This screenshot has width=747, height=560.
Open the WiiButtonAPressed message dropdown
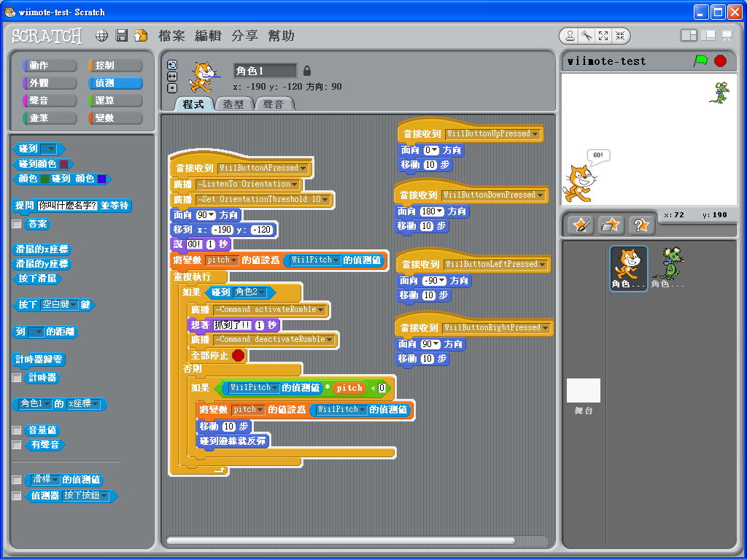pyautogui.click(x=302, y=168)
